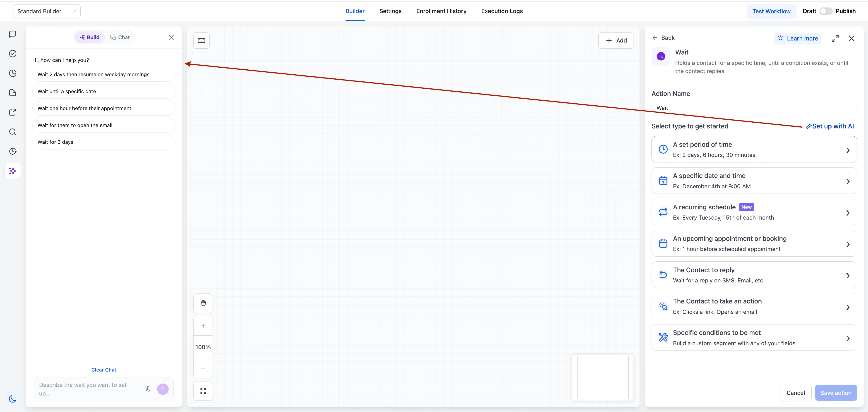This screenshot has height=412, width=868.
Task: Open the Execution Logs tab
Action: pyautogui.click(x=502, y=11)
